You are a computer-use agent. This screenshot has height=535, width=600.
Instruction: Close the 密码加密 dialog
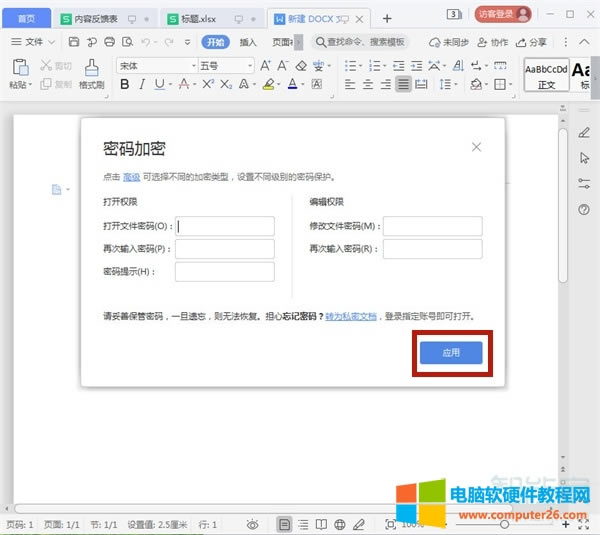pos(476,147)
